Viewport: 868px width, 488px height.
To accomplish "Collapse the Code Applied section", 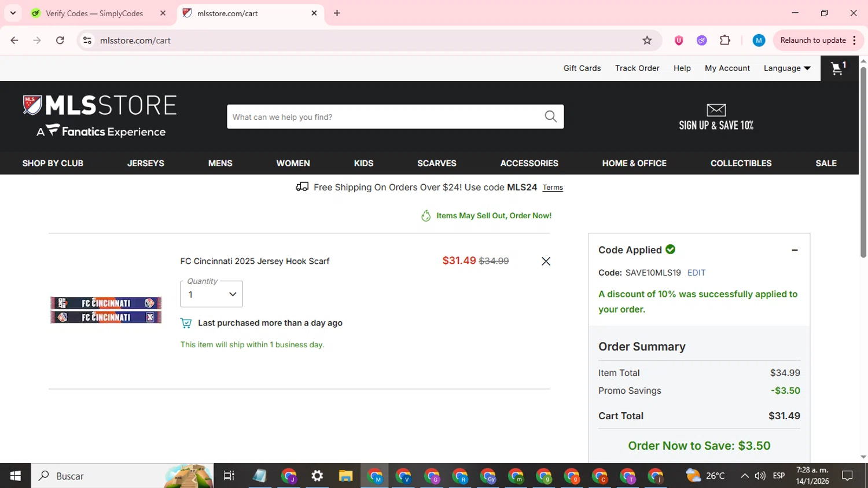I will coord(795,250).
